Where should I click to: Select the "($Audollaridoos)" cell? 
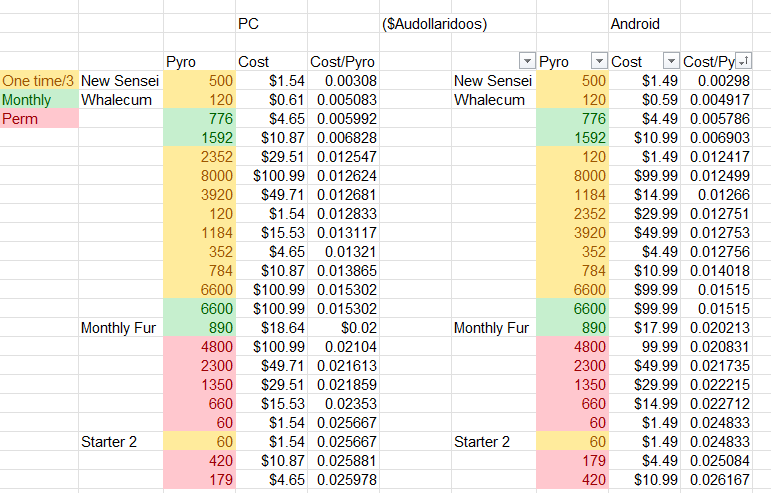[x=415, y=24]
